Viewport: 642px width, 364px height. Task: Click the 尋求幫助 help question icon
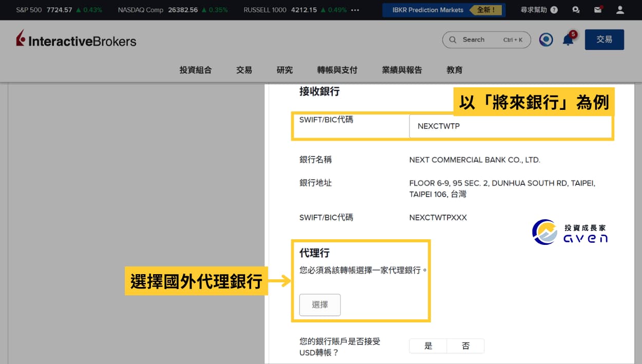tap(554, 10)
